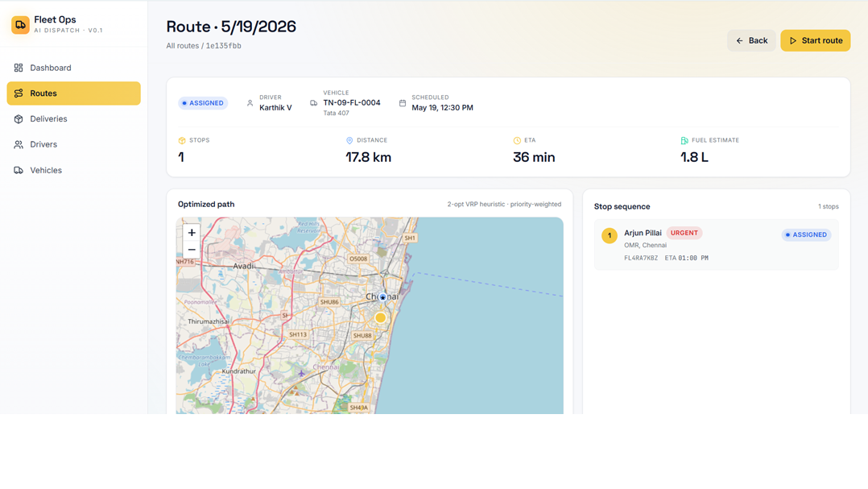Go to Deliveries section
868x489 pixels.
(x=73, y=118)
